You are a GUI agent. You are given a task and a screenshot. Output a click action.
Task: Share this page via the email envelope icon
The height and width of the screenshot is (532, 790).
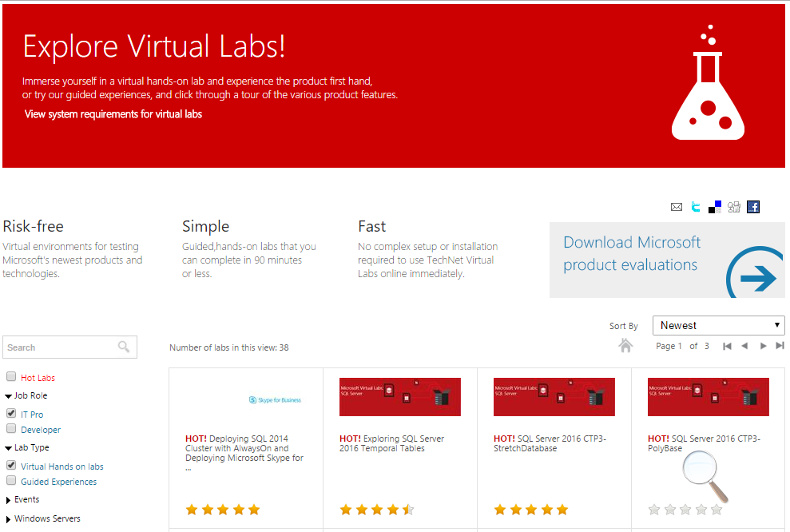pyautogui.click(x=676, y=207)
